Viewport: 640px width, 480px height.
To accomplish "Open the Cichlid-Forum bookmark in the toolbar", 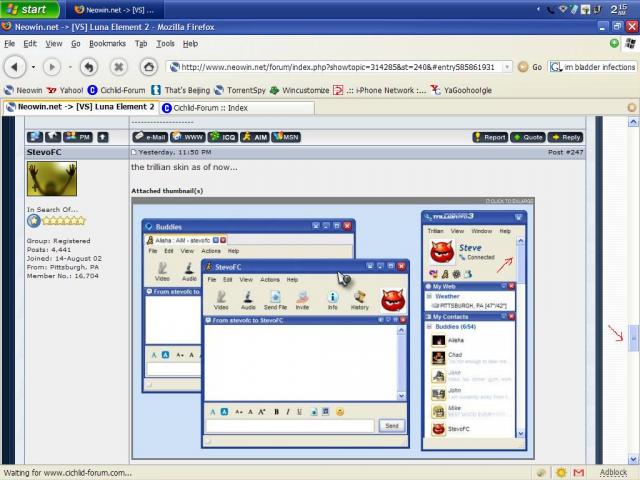I will tap(117, 90).
